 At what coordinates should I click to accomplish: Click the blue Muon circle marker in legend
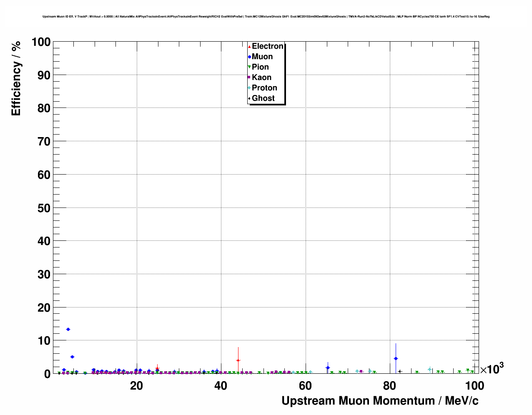[x=249, y=57]
